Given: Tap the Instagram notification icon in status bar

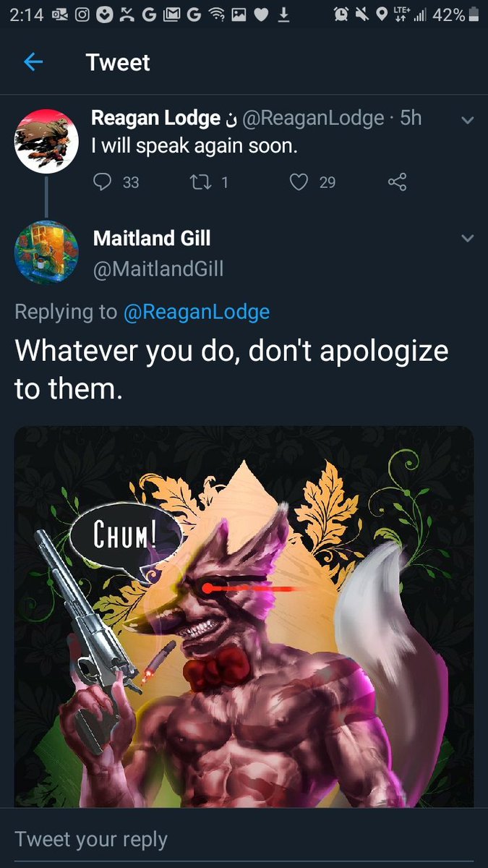Looking at the screenshot, I should click(83, 14).
